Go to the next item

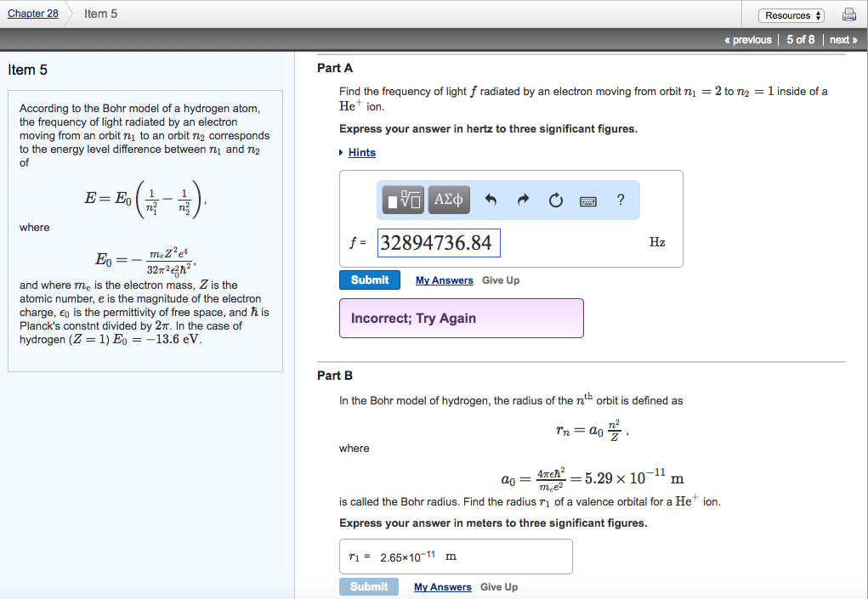click(x=842, y=39)
